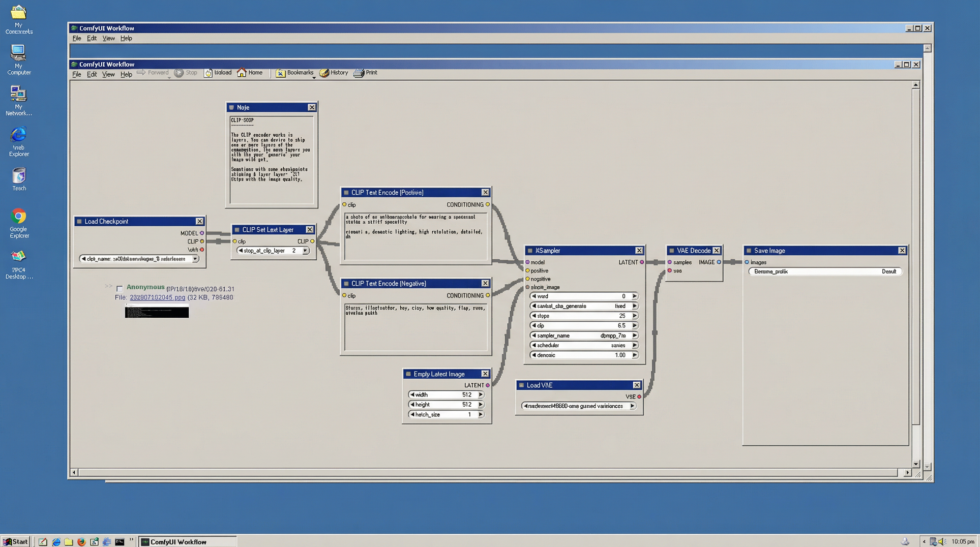Open the sampler_name selector in KSampler
The width and height of the screenshot is (980, 547).
tap(583, 336)
